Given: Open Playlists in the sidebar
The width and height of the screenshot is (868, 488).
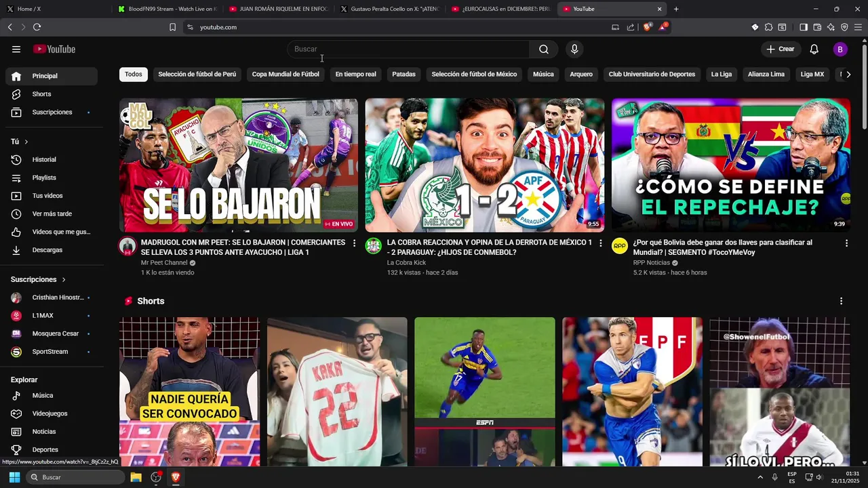Looking at the screenshot, I should [51, 178].
